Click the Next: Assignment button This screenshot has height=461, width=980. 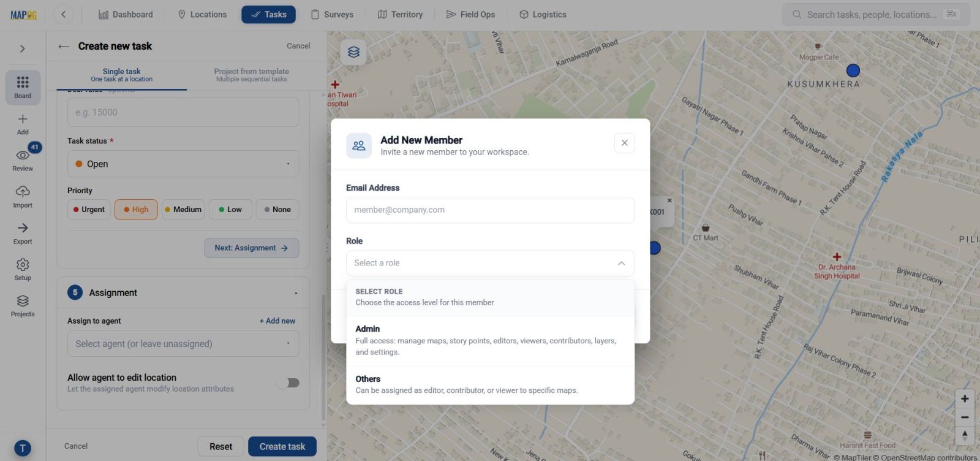click(x=252, y=248)
